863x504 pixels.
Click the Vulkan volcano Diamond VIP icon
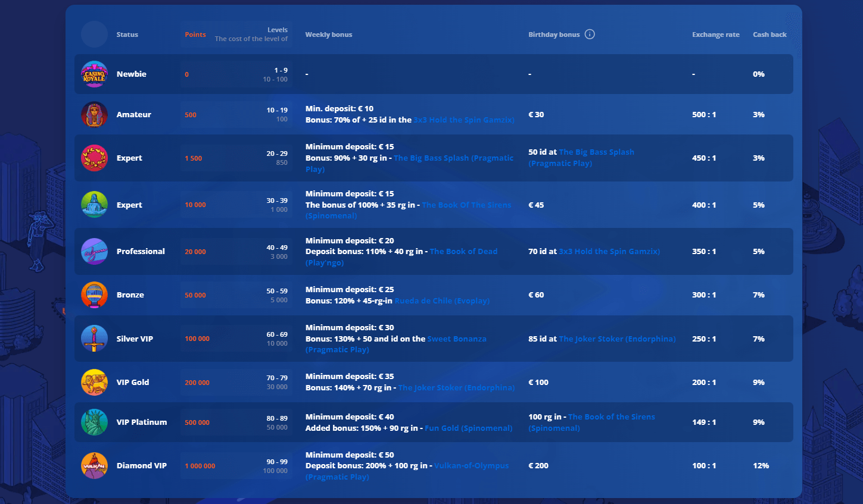pos(94,466)
